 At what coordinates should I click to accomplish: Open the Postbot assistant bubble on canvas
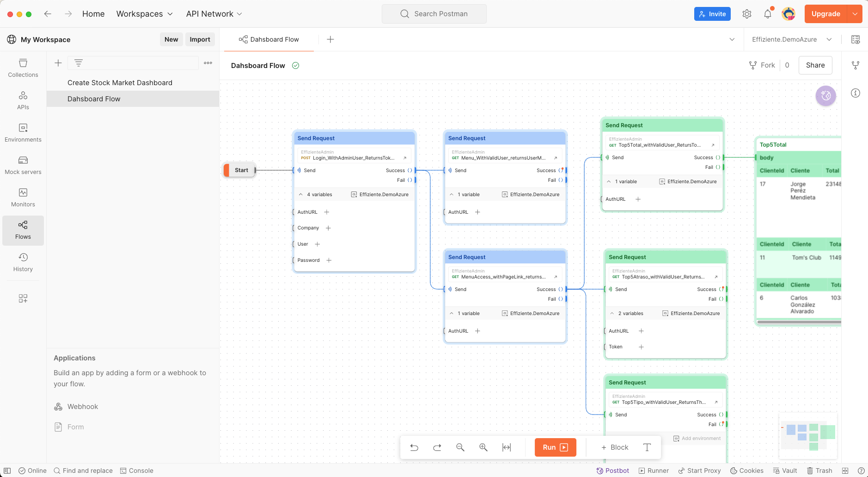click(826, 96)
